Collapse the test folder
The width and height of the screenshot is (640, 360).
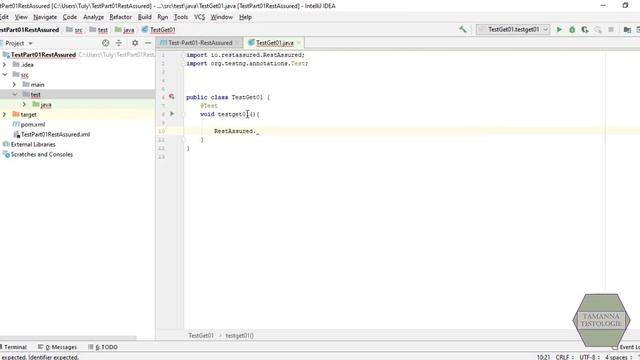[x=15, y=95]
